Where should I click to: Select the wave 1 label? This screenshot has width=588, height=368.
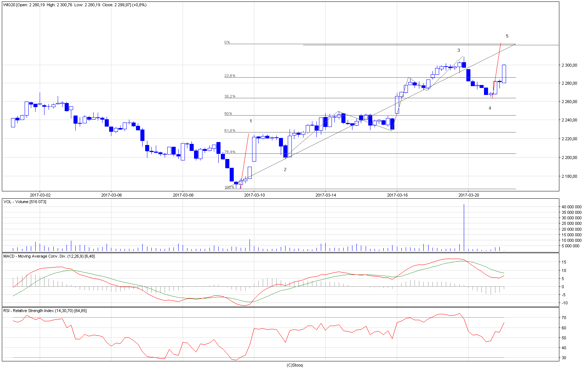[251, 121]
